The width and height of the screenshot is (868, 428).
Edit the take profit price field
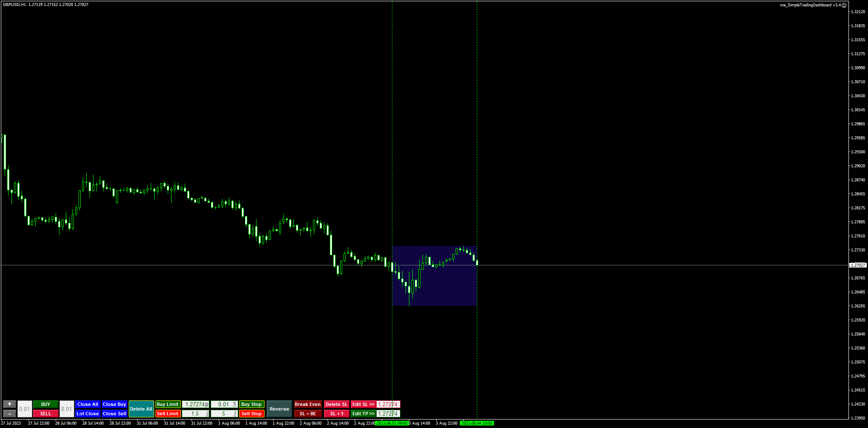tap(388, 414)
